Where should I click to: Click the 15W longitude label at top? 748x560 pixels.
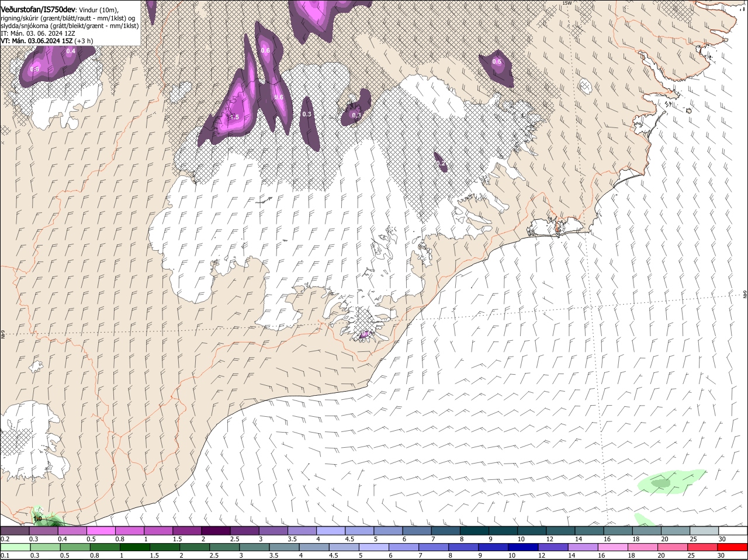click(566, 3)
